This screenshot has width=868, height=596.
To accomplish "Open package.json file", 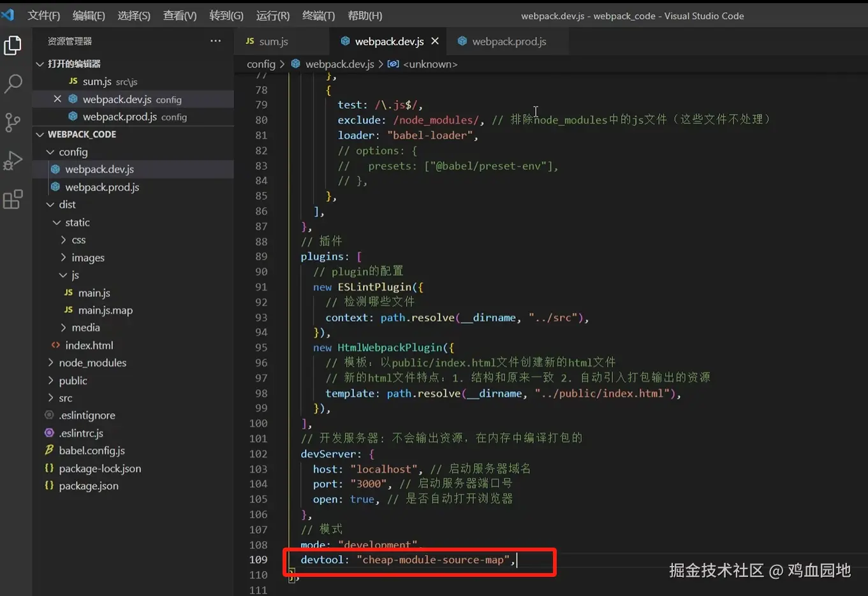I will point(134,486).
